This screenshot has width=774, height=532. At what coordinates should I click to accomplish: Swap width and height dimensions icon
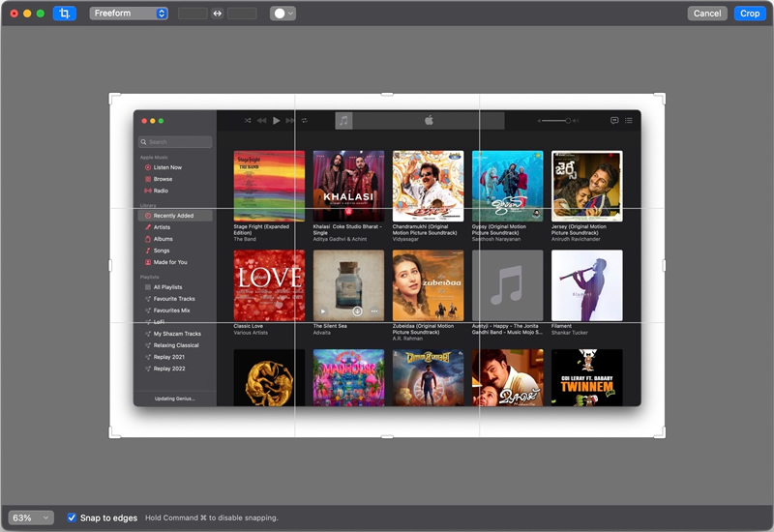coord(217,14)
